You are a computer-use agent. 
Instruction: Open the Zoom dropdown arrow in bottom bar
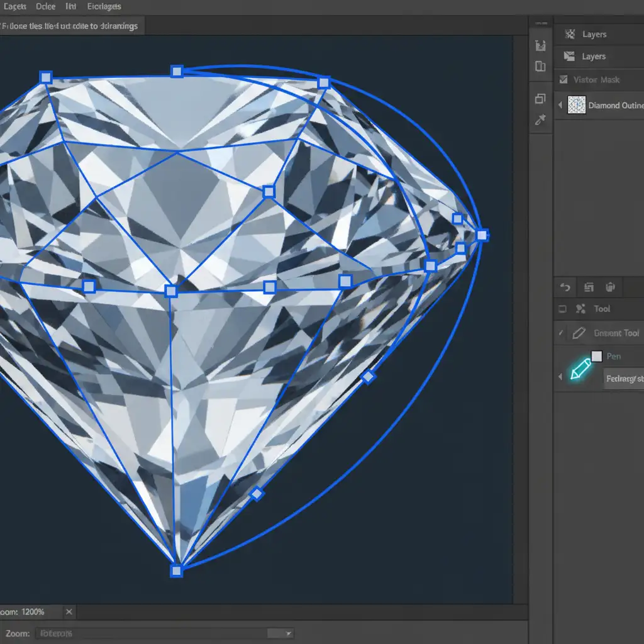[288, 633]
